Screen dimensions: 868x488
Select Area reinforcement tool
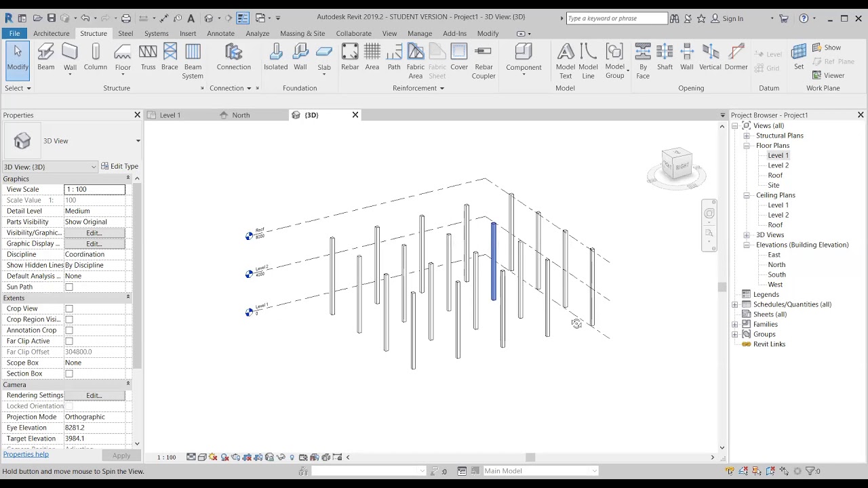(372, 58)
